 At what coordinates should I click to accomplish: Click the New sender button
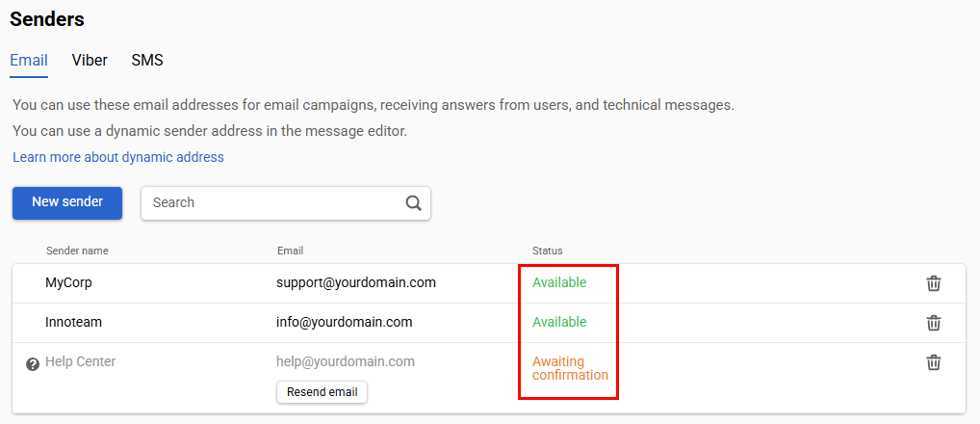click(67, 202)
